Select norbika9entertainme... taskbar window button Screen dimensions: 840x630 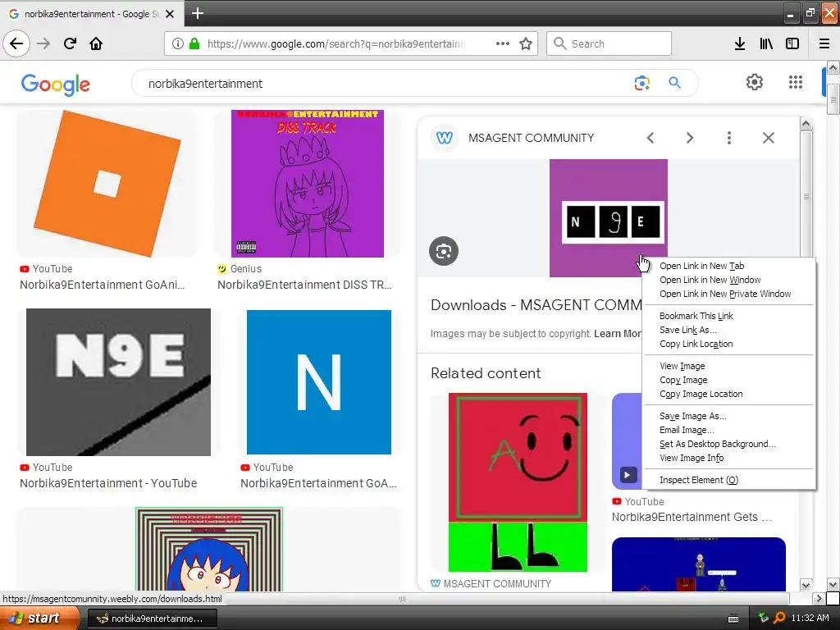152,619
